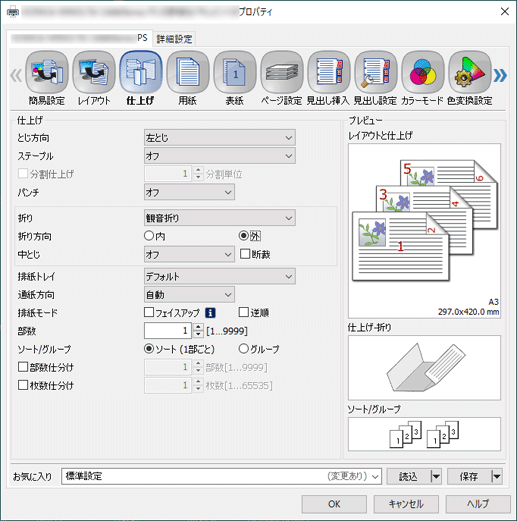The width and height of the screenshot is (517, 521).
Task: Click the 仕上げ-折り fold preview image
Action: point(424,368)
